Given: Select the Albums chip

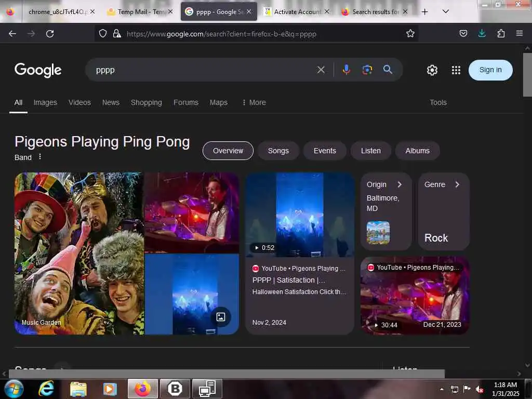Looking at the screenshot, I should click(x=417, y=151).
